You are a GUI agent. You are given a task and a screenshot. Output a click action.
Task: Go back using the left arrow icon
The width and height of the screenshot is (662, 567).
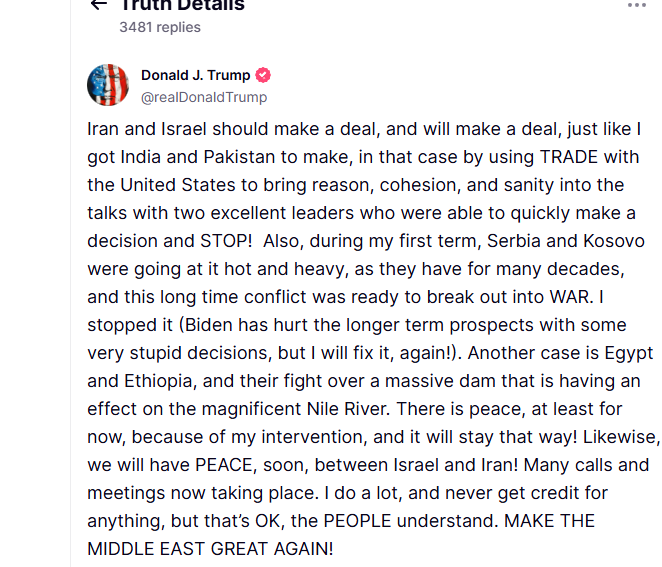[99, 4]
